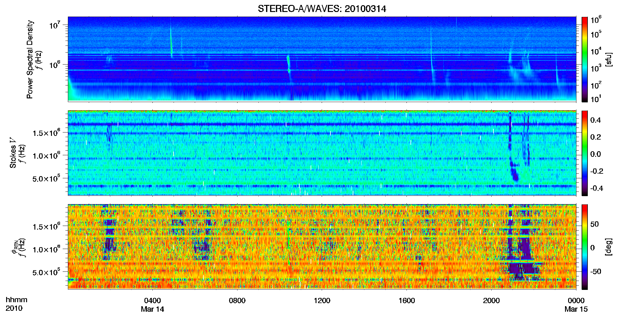Click the 0400 time tick label
644x332 pixels.
point(152,300)
